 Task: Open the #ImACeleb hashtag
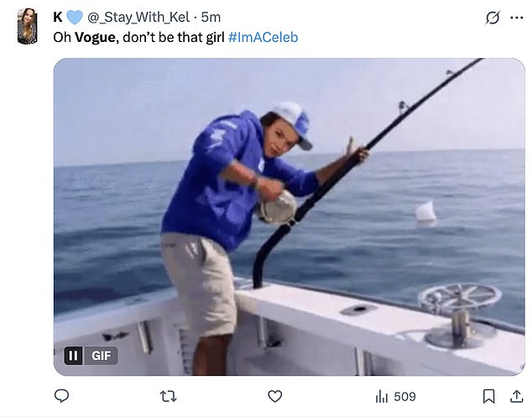[x=263, y=38]
